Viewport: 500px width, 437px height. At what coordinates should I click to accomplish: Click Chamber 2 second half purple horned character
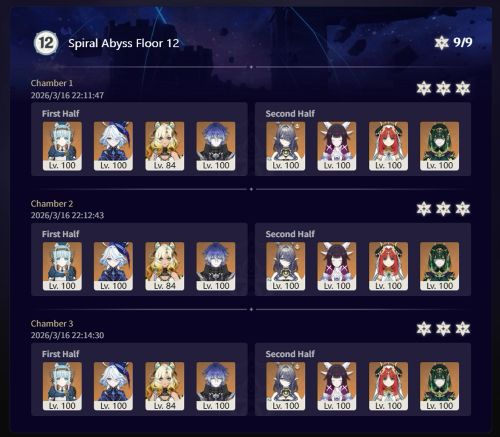337,266
